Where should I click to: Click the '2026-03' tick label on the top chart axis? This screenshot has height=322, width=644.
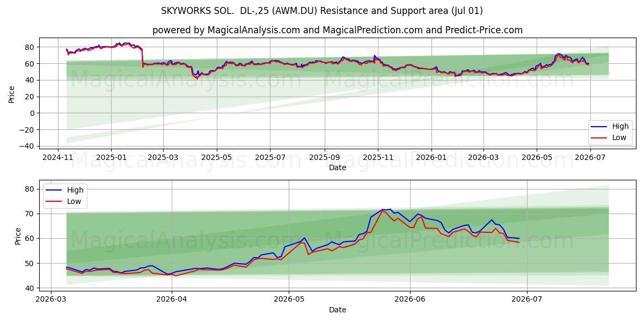(483, 158)
